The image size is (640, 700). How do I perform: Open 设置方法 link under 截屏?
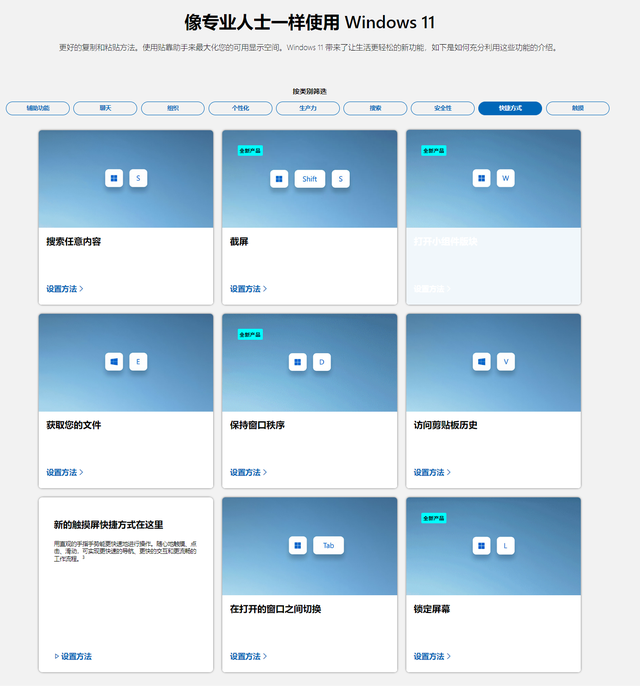click(x=248, y=289)
